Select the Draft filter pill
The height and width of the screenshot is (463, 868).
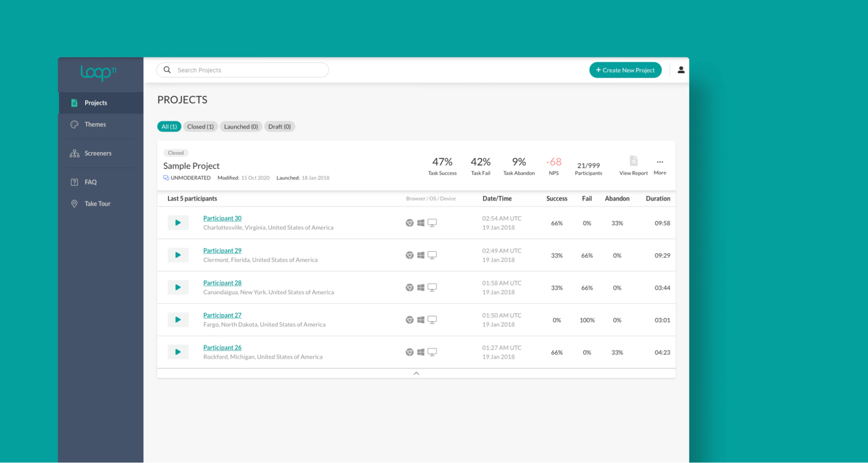[279, 126]
